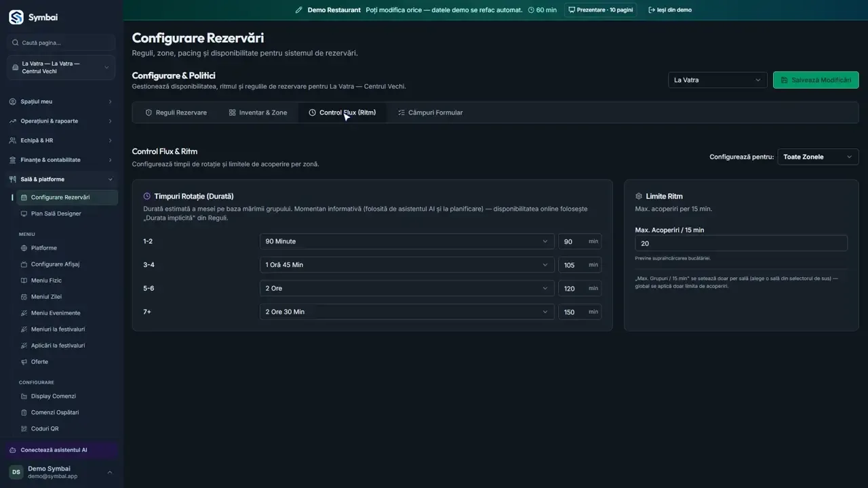Screen dimensions: 868x488
Task: Click the Meniu Fizic sidebar icon
Action: coord(24,281)
